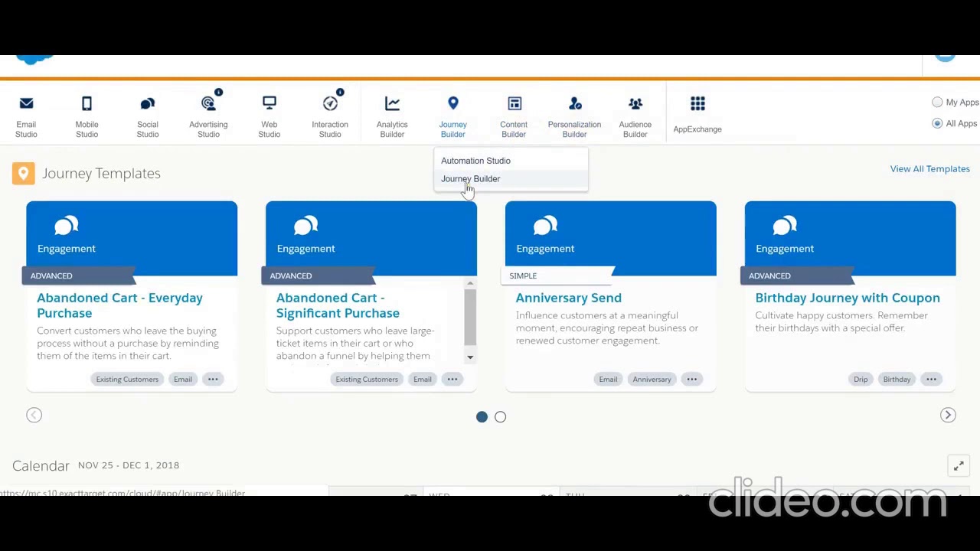
Task: Select second carousel page dot
Action: [x=500, y=416]
